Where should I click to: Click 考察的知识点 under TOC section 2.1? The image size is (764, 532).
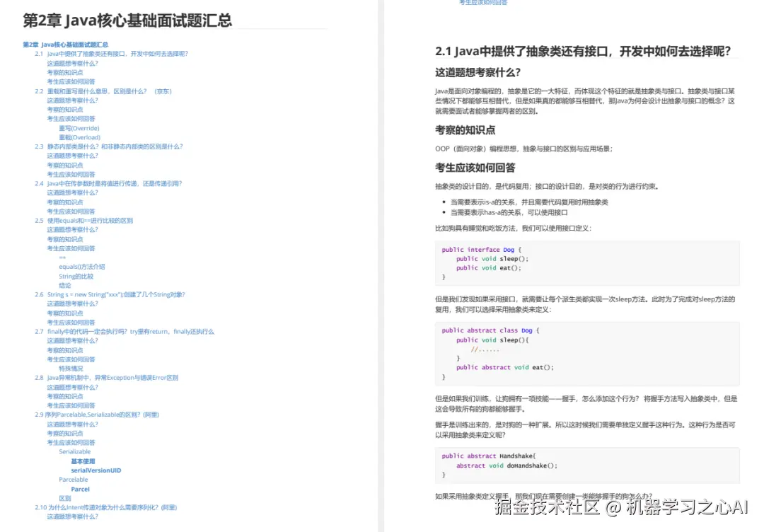pyautogui.click(x=65, y=73)
